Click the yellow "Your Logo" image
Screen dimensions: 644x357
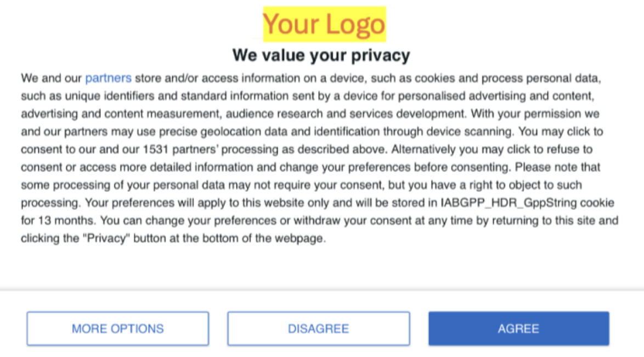[324, 24]
